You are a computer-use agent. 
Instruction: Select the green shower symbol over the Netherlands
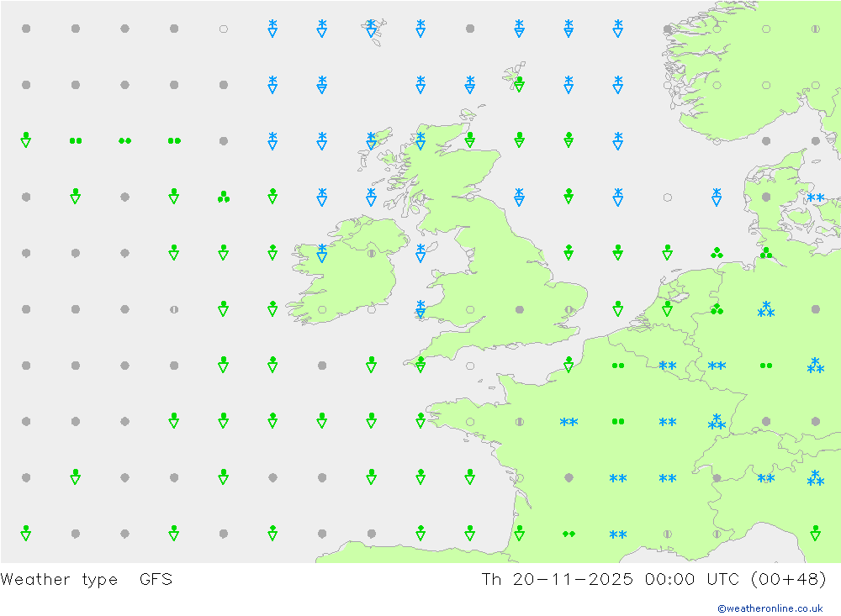point(667,309)
